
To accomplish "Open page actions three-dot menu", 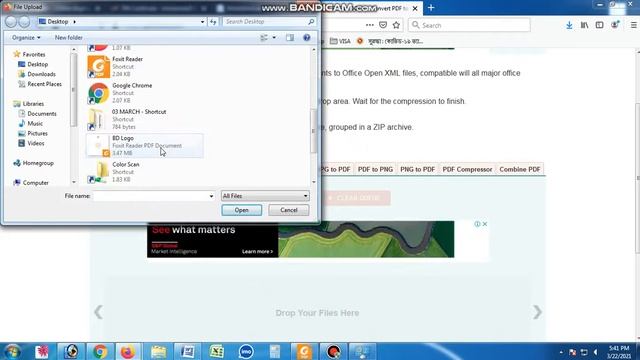I will click(370, 25).
